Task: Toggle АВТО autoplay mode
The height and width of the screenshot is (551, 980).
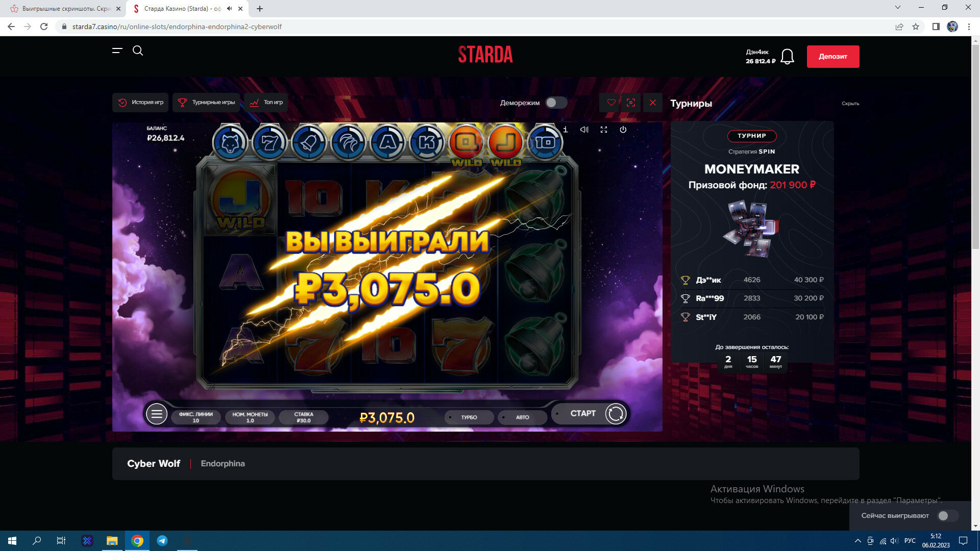Action: coord(522,417)
